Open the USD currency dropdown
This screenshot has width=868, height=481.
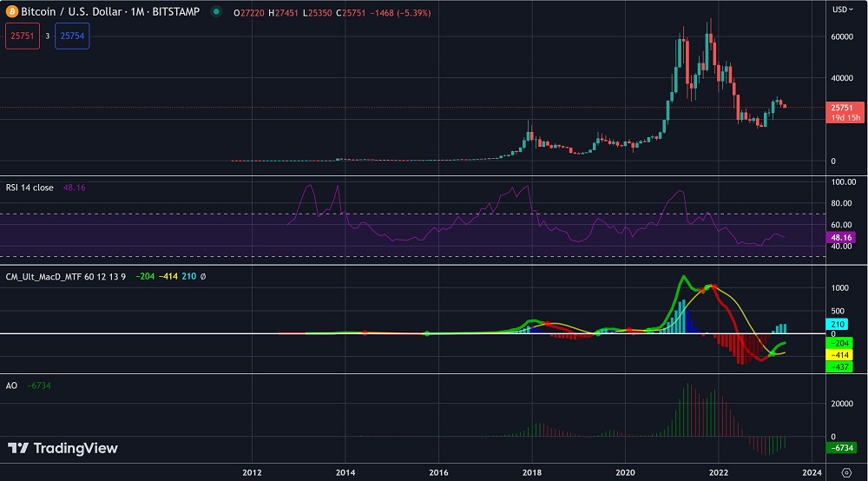pyautogui.click(x=843, y=10)
